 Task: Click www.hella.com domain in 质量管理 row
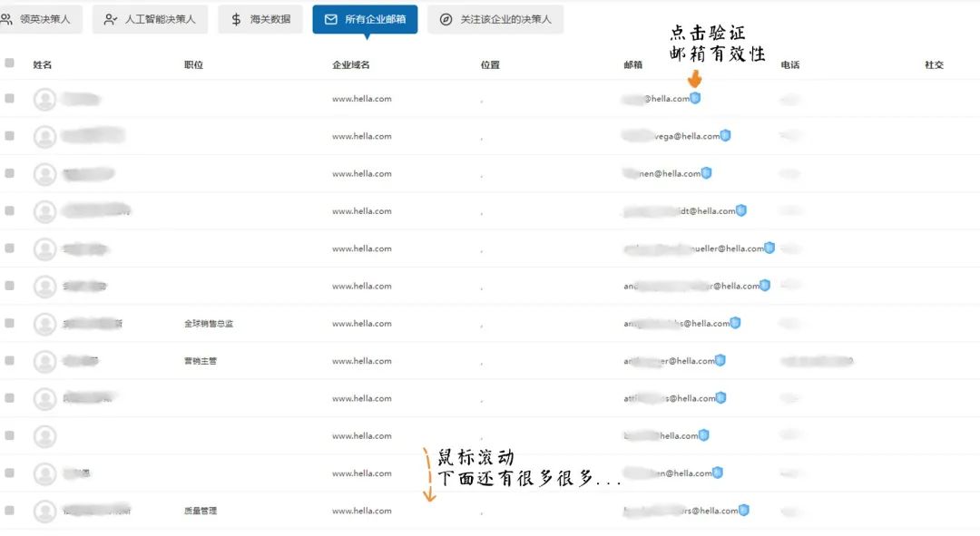(361, 512)
